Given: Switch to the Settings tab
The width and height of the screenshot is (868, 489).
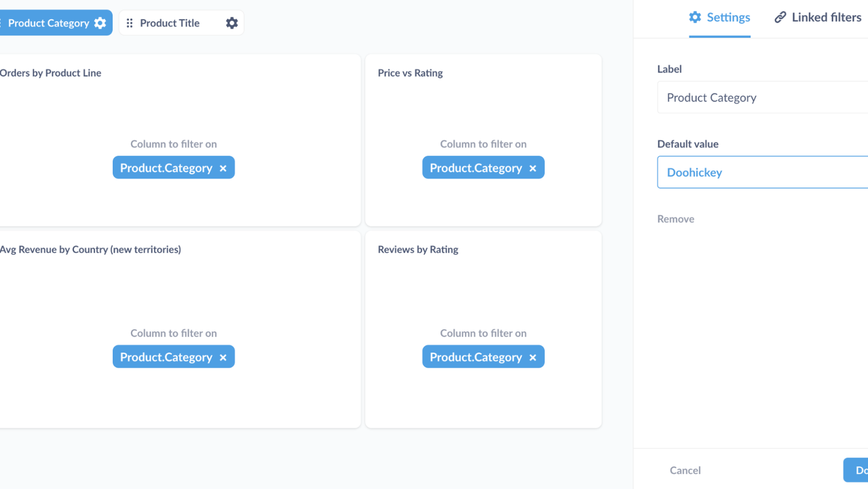Looking at the screenshot, I should click(728, 17).
